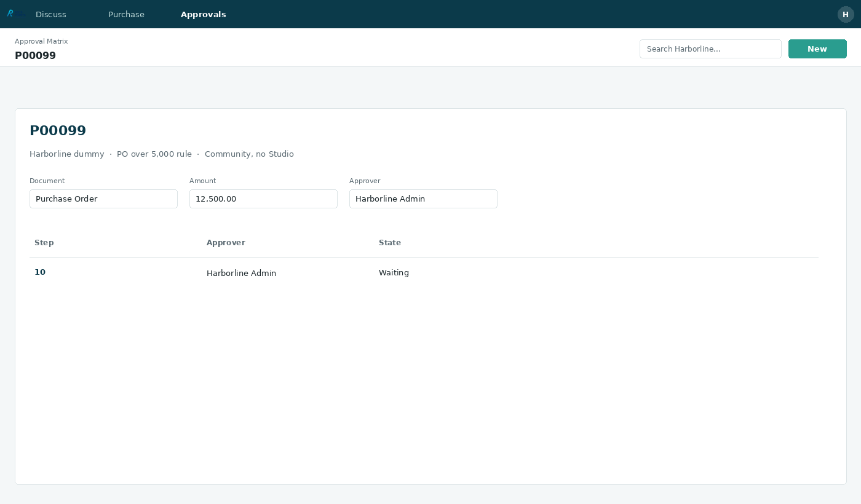Focus the Search Harborline field
Viewport: 861px width, 504px height.
[x=710, y=49]
